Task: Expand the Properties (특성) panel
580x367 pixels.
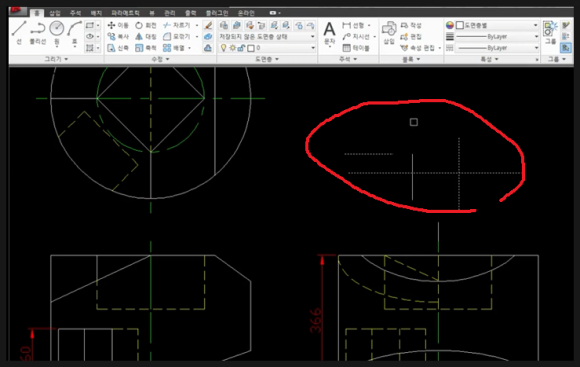Action: 489,59
